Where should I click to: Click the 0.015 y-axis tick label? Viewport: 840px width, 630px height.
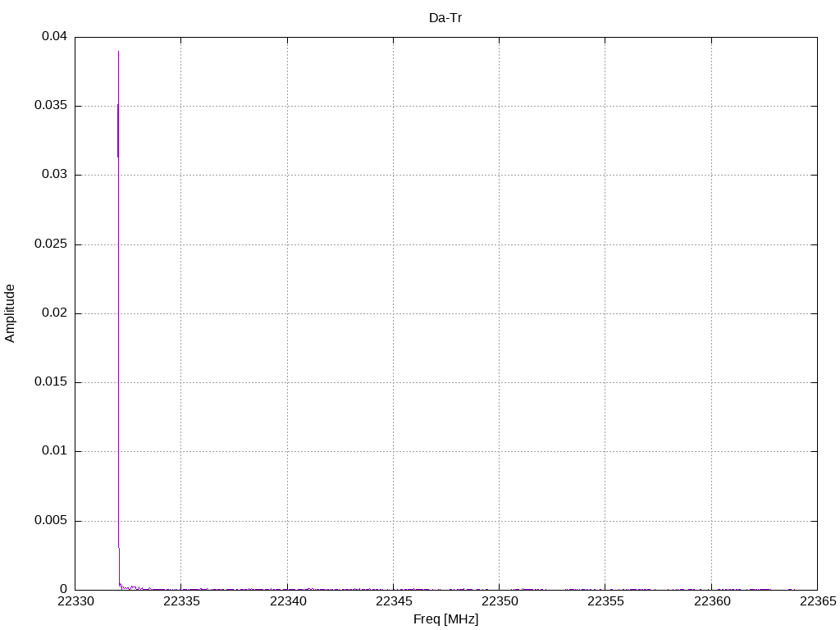52,382
